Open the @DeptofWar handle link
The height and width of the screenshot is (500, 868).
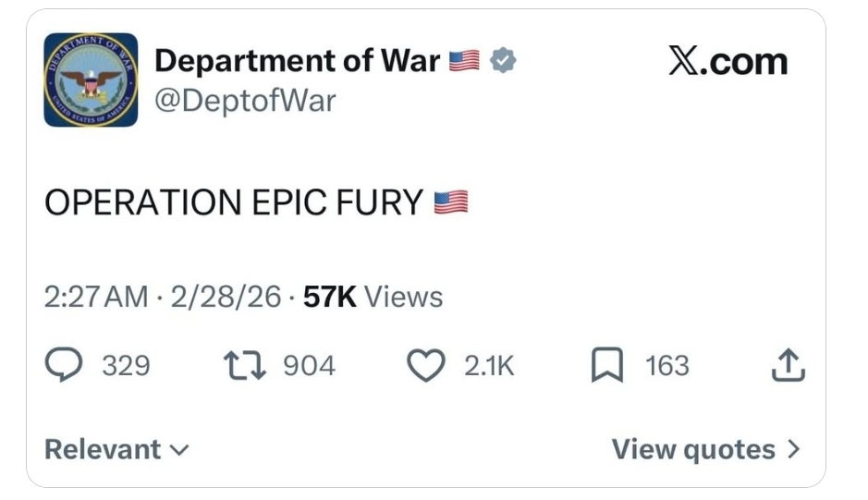point(245,100)
